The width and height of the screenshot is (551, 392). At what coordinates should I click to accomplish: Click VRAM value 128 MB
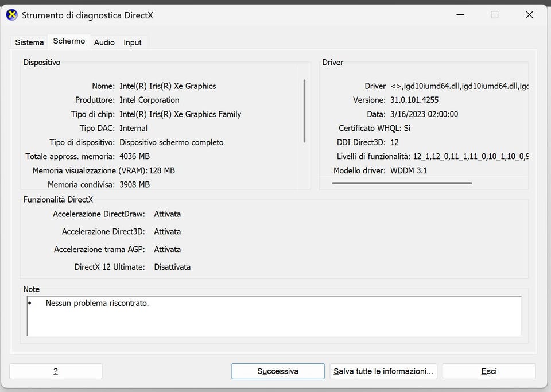pyautogui.click(x=162, y=170)
